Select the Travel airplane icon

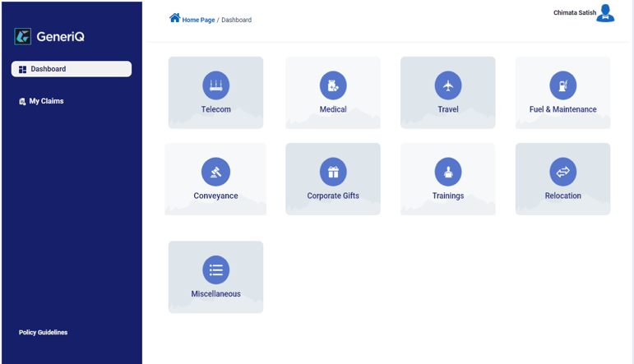[x=448, y=85]
